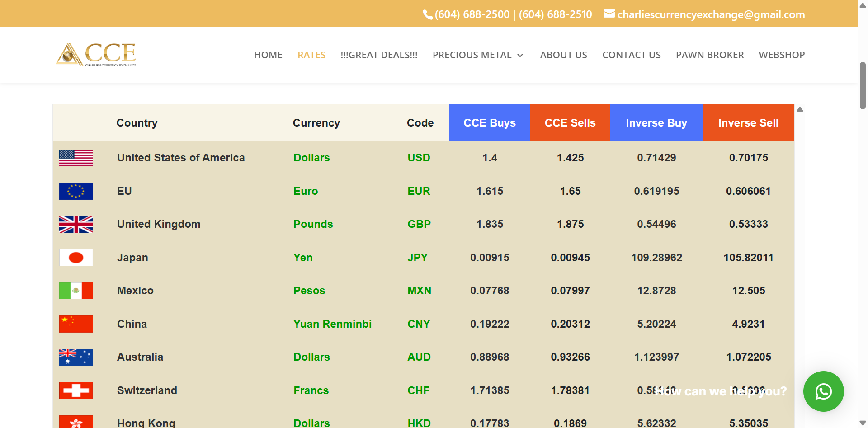This screenshot has width=868, height=428.
Task: Click the Japan flag icon
Action: pos(75,258)
